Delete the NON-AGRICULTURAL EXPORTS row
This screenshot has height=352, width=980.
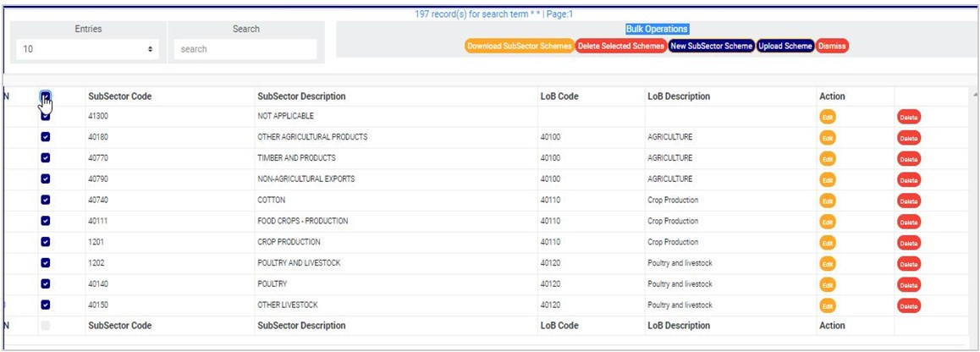pyautogui.click(x=908, y=179)
